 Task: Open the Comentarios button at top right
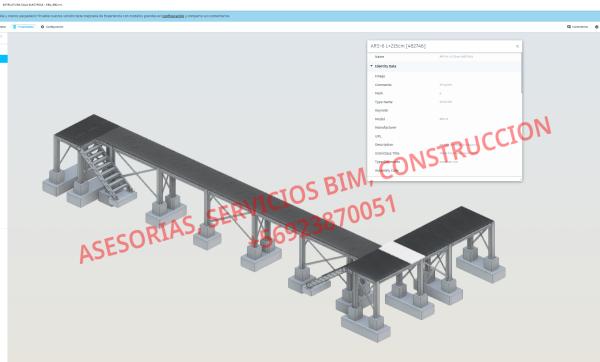577,27
